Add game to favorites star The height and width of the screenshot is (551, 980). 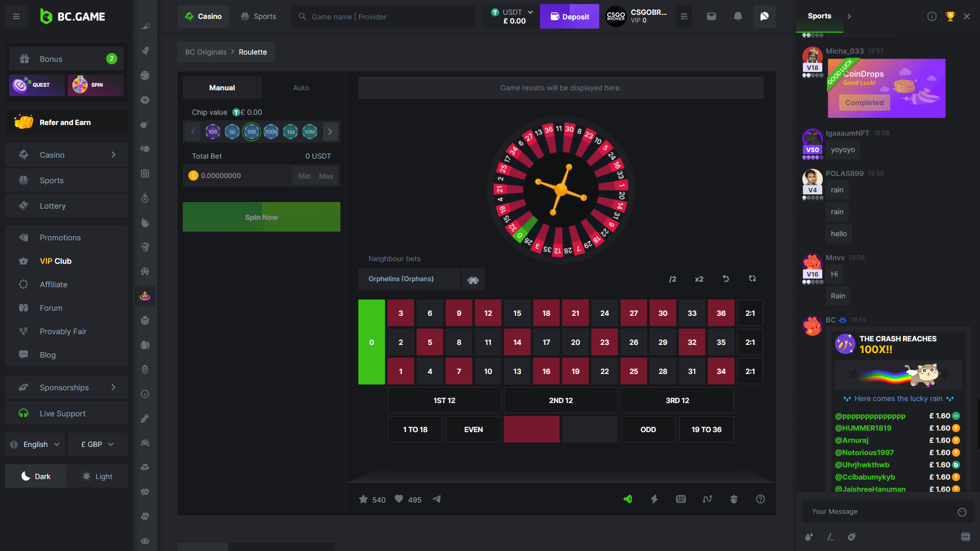[x=363, y=499]
